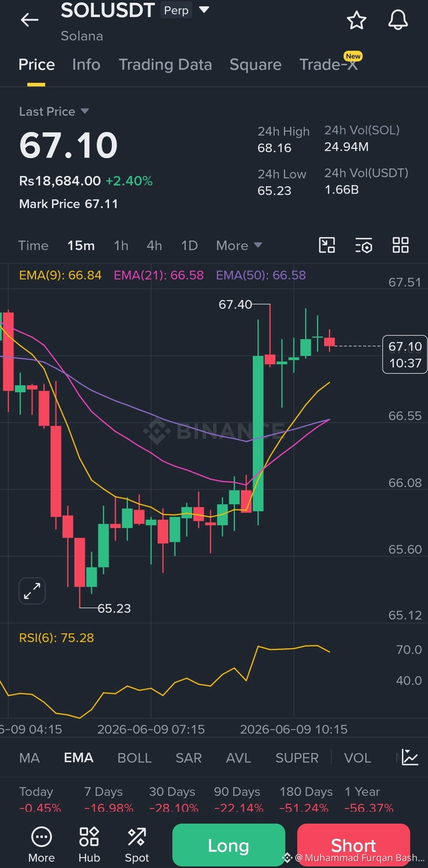Enable the SAR indicator
428x868 pixels.
click(x=189, y=757)
